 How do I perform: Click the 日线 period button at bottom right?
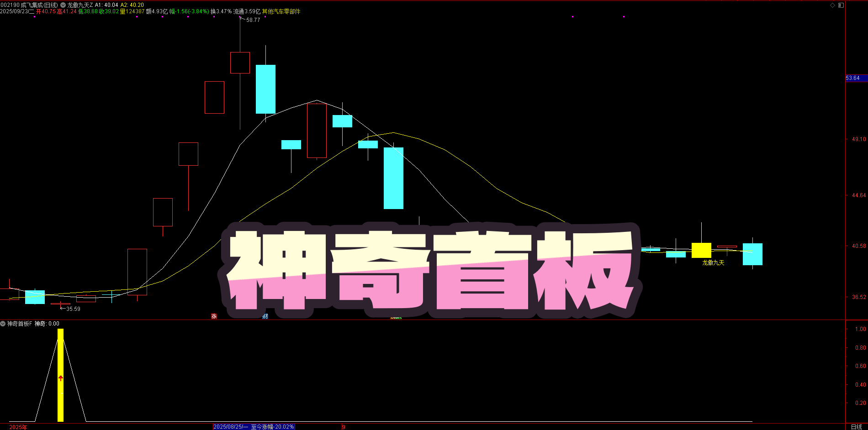tap(856, 426)
